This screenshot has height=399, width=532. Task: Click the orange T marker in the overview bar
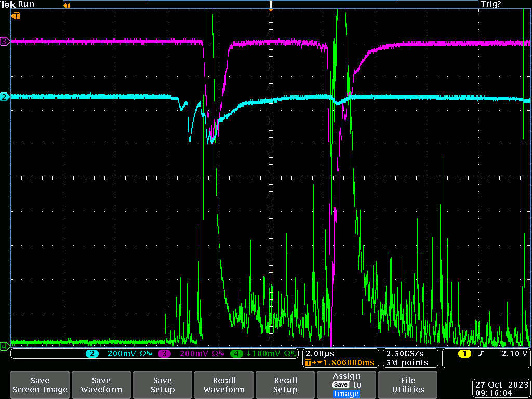coord(66,5)
